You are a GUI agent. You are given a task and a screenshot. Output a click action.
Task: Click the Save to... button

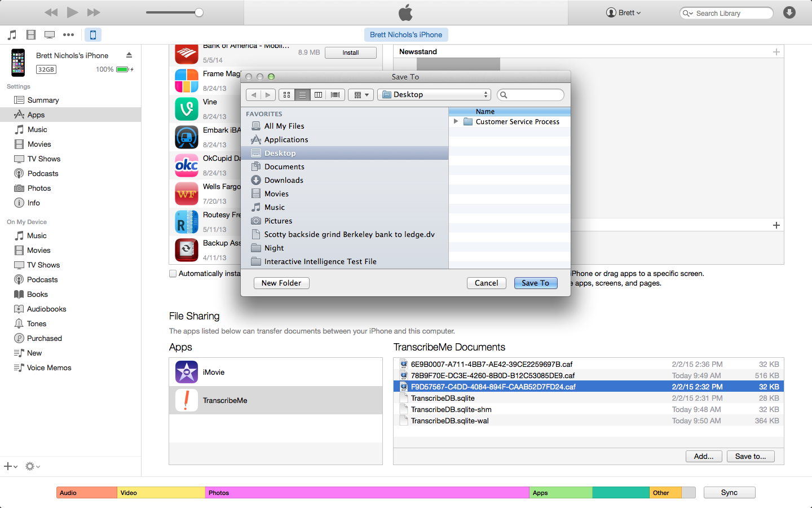click(x=751, y=457)
